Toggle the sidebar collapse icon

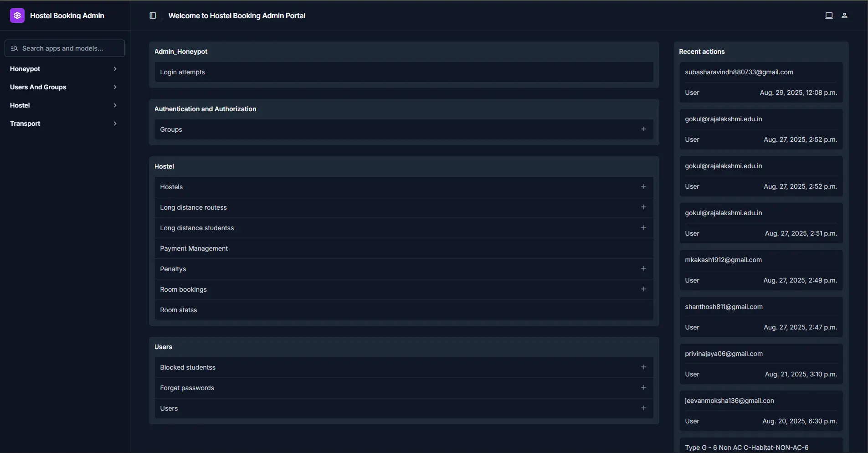153,15
